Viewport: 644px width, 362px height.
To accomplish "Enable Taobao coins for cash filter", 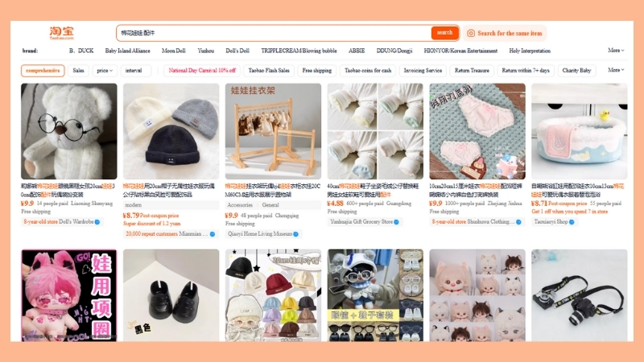I will [368, 70].
